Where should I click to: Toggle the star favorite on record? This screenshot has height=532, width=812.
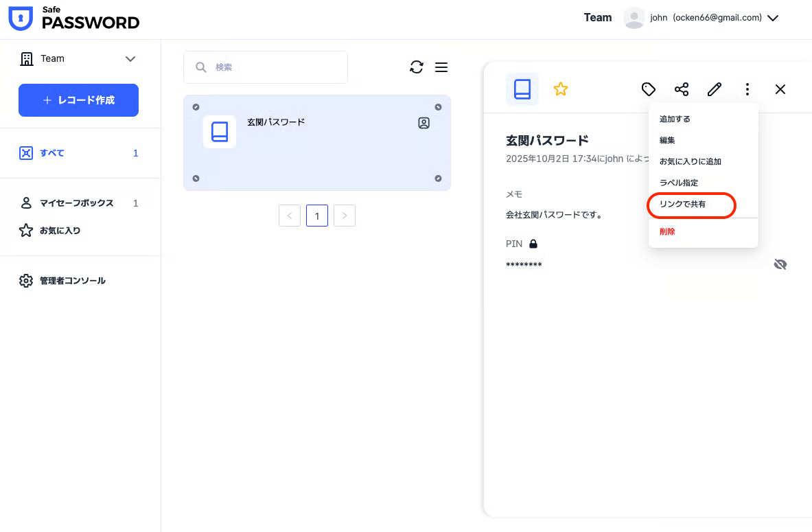coord(561,89)
